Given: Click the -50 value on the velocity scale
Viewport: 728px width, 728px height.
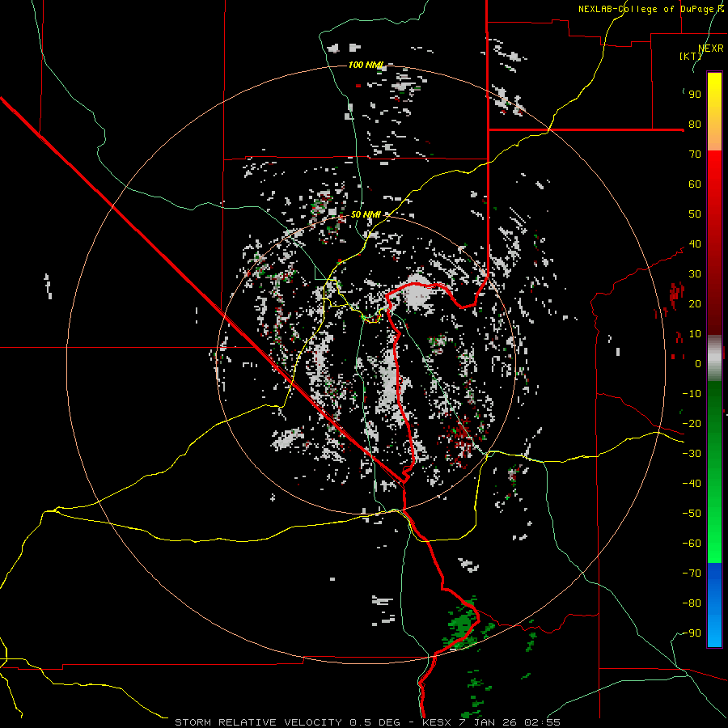Looking at the screenshot, I should [x=692, y=514].
